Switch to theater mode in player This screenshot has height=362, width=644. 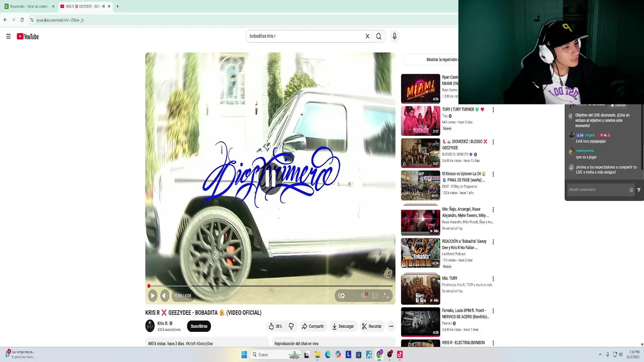pyautogui.click(x=375, y=296)
